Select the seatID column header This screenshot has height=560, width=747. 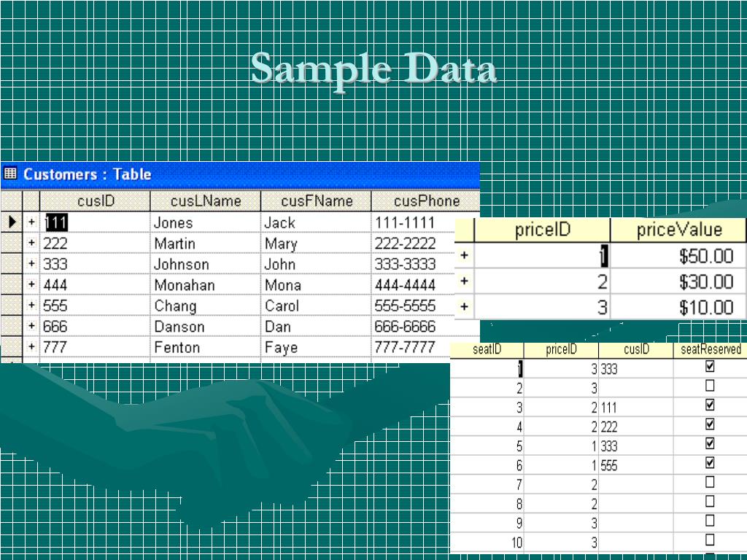tap(487, 349)
